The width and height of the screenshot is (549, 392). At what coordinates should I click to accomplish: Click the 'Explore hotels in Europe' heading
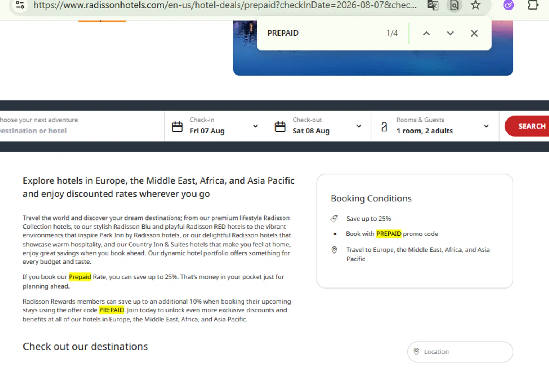(x=158, y=187)
